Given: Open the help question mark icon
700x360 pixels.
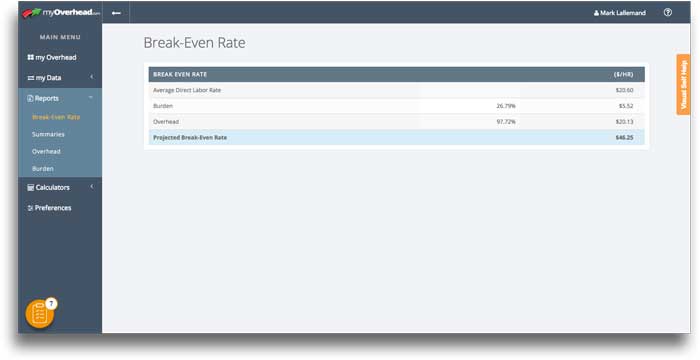Looking at the screenshot, I should click(667, 13).
